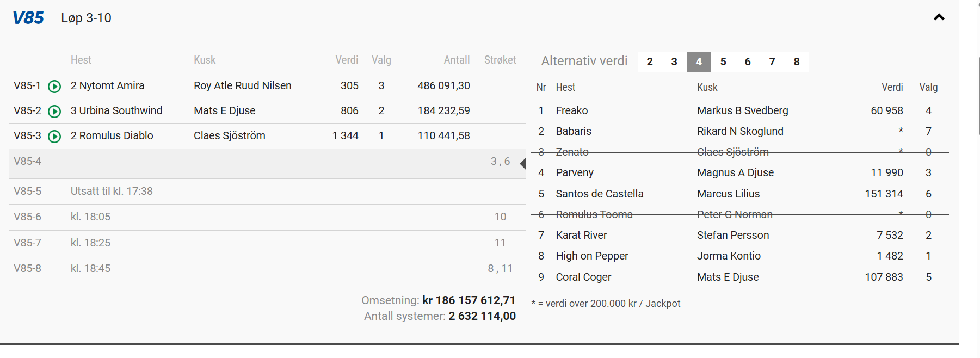Click horse Santos de Castella
980x358 pixels.
click(x=599, y=194)
